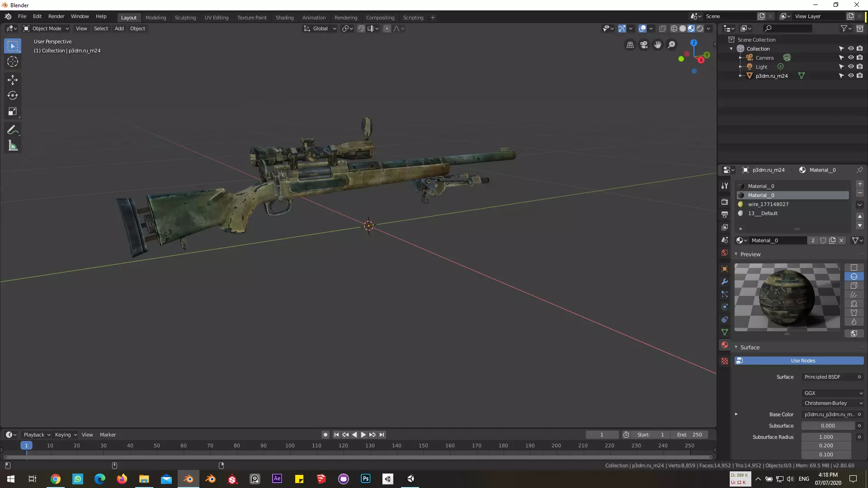Open the Object Mode dropdown

tap(46, 28)
